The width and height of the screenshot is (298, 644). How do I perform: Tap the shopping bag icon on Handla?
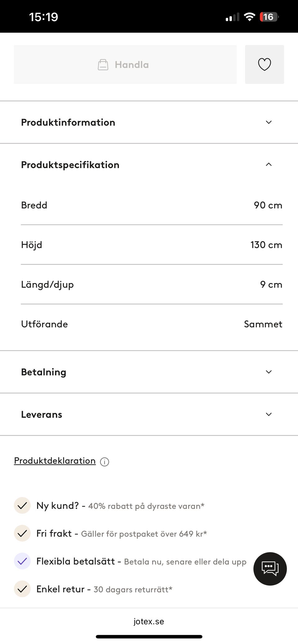coord(103,65)
